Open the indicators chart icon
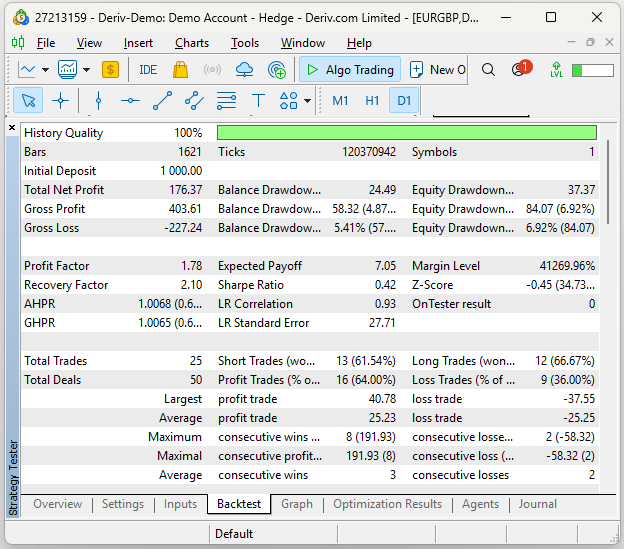 pyautogui.click(x=68, y=70)
